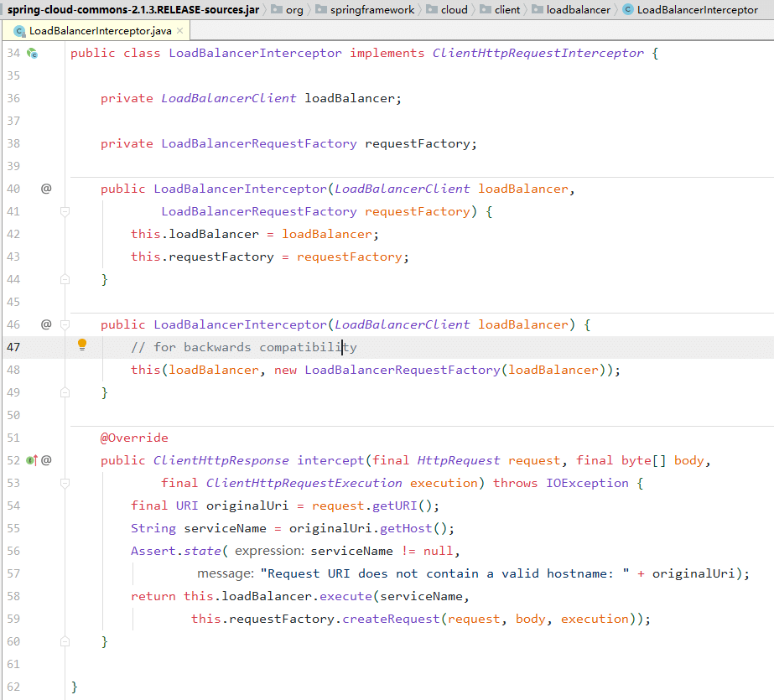Click the @ gutter marker on line 46
Screen dimensions: 774x700
[46, 324]
